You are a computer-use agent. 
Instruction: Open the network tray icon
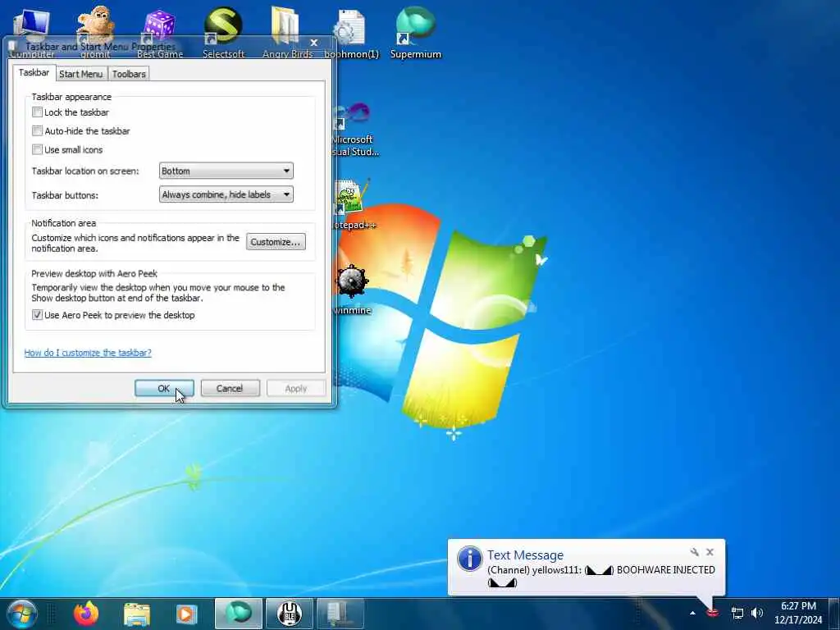[x=737, y=613]
